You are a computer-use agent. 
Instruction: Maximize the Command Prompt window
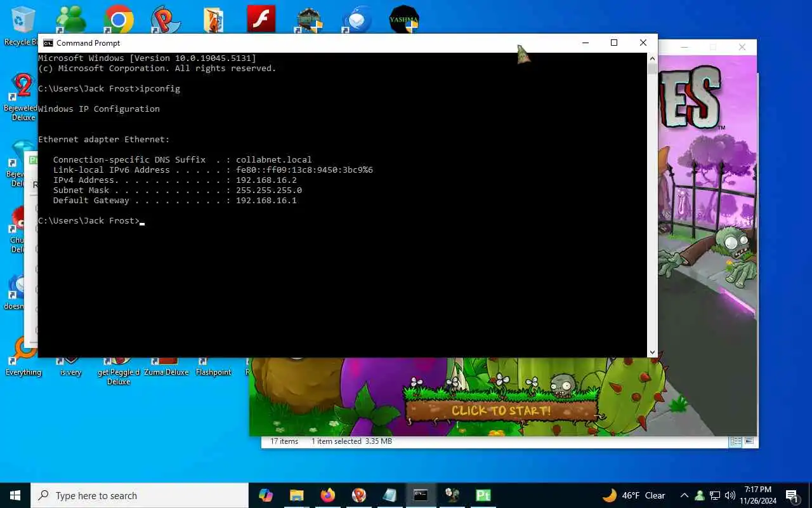tap(613, 43)
